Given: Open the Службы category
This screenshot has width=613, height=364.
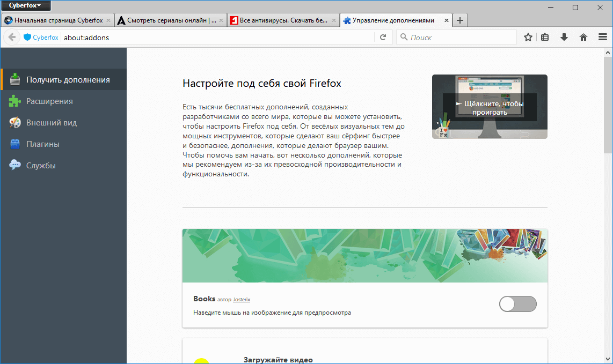Looking at the screenshot, I should 64,166.
